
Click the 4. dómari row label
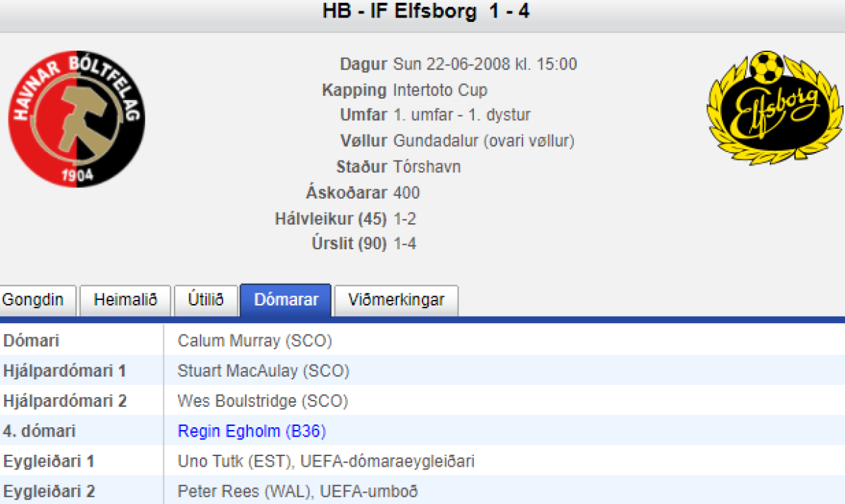click(x=39, y=431)
